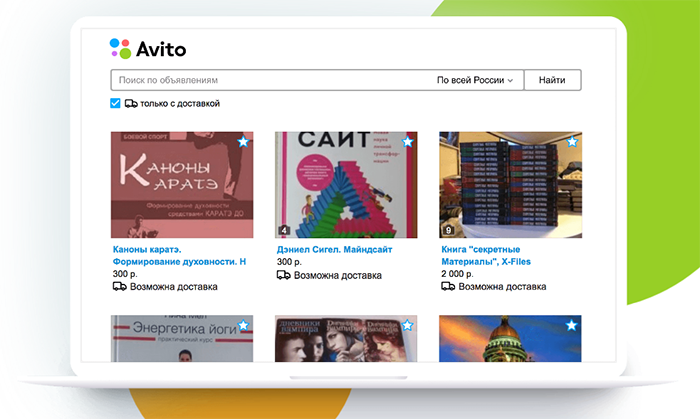Image resolution: width=700 pixels, height=419 pixels.
Task: Star the cathedral photo listing
Action: pos(572,326)
